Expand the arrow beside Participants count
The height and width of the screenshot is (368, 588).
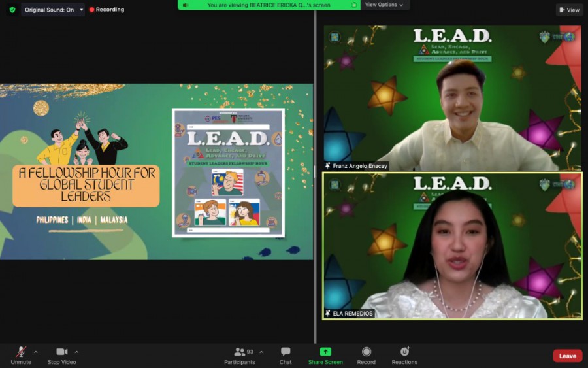261,352
